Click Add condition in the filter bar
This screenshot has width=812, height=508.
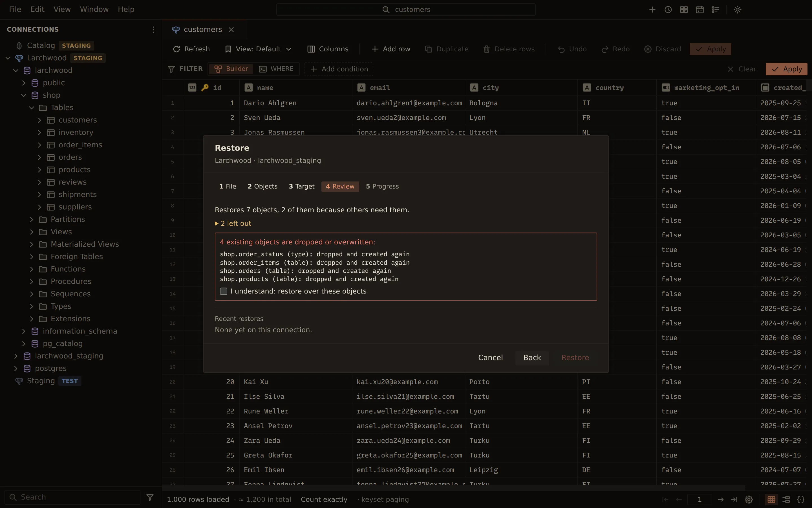tap(339, 69)
